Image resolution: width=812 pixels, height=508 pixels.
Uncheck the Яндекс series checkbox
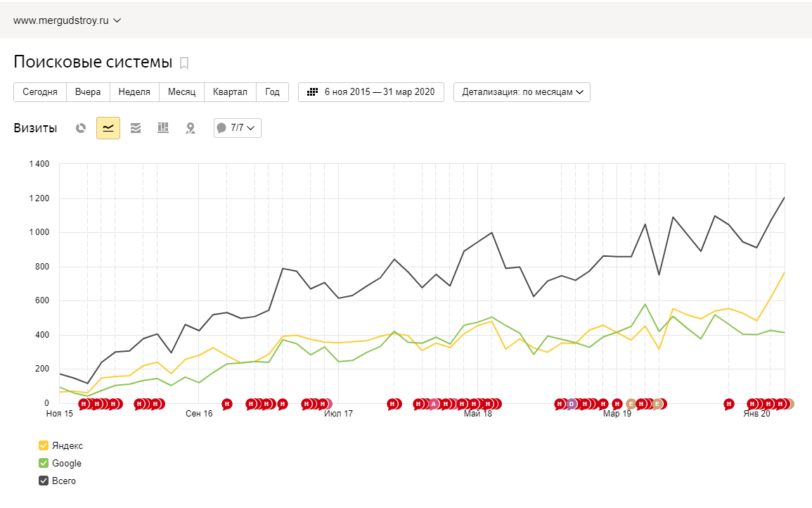point(44,445)
